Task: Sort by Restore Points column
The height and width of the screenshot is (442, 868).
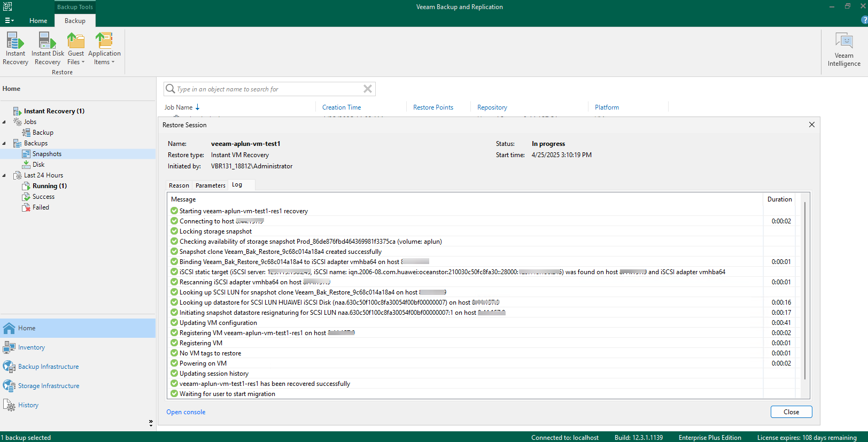Action: pos(433,107)
